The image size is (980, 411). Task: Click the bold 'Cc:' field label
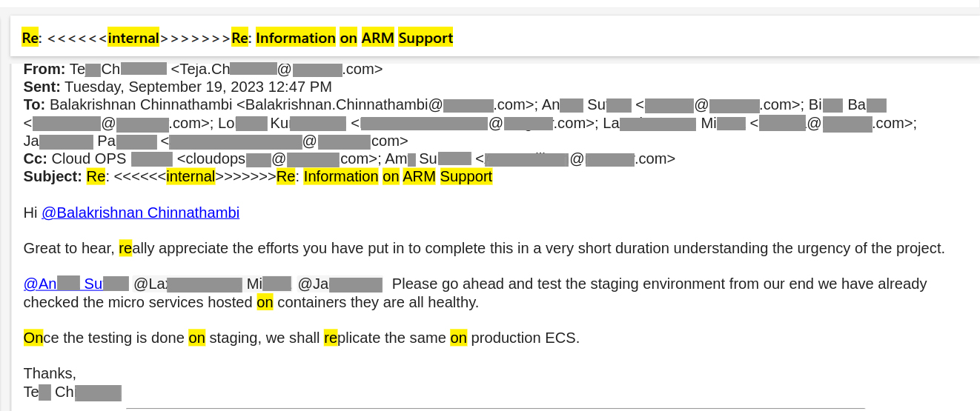point(35,158)
